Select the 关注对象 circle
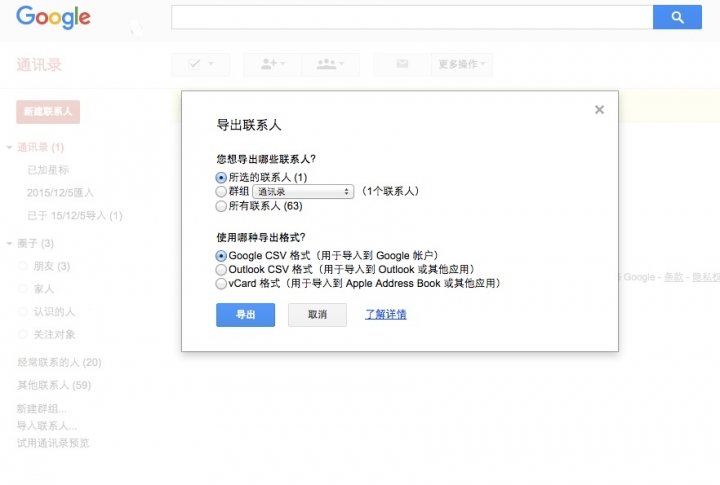720x485 pixels. [54, 334]
